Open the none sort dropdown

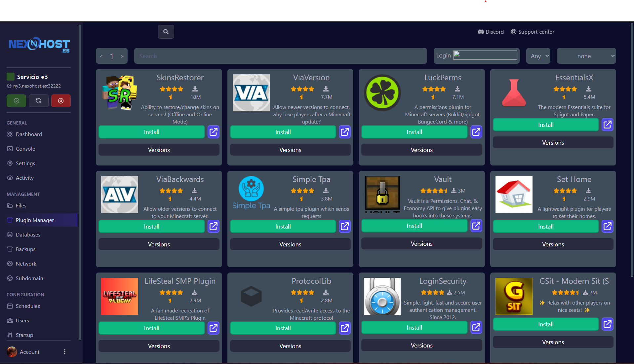[586, 56]
